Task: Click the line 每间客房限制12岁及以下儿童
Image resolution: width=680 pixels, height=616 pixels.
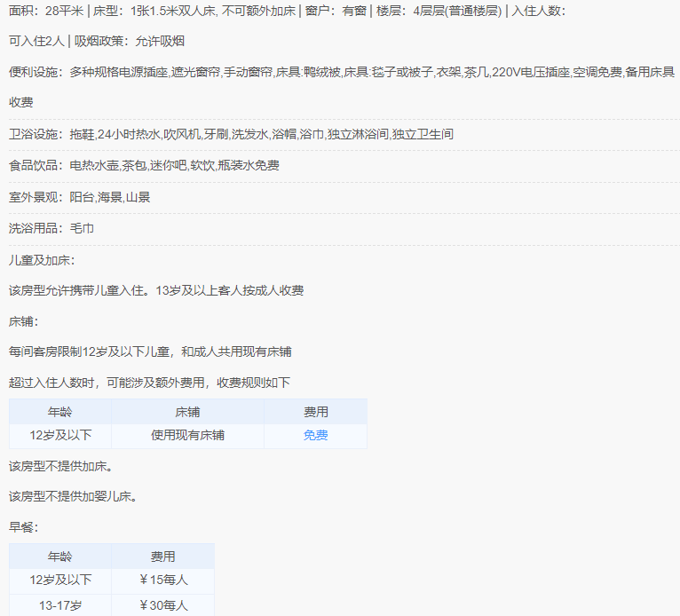Action: (x=89, y=351)
